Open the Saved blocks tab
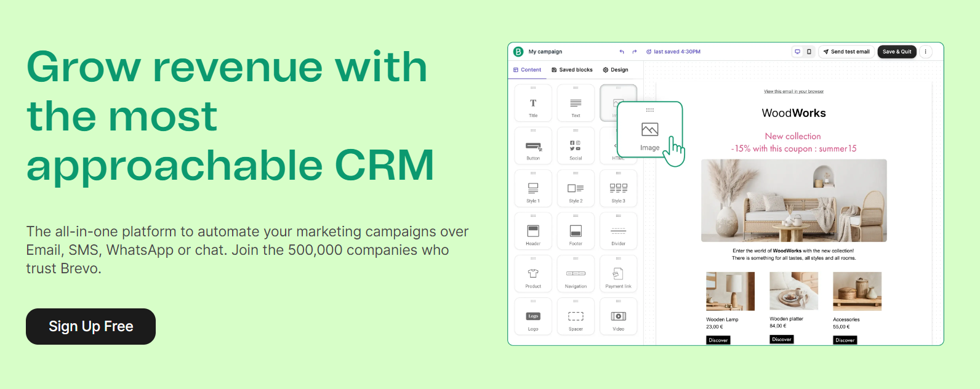 (572, 70)
